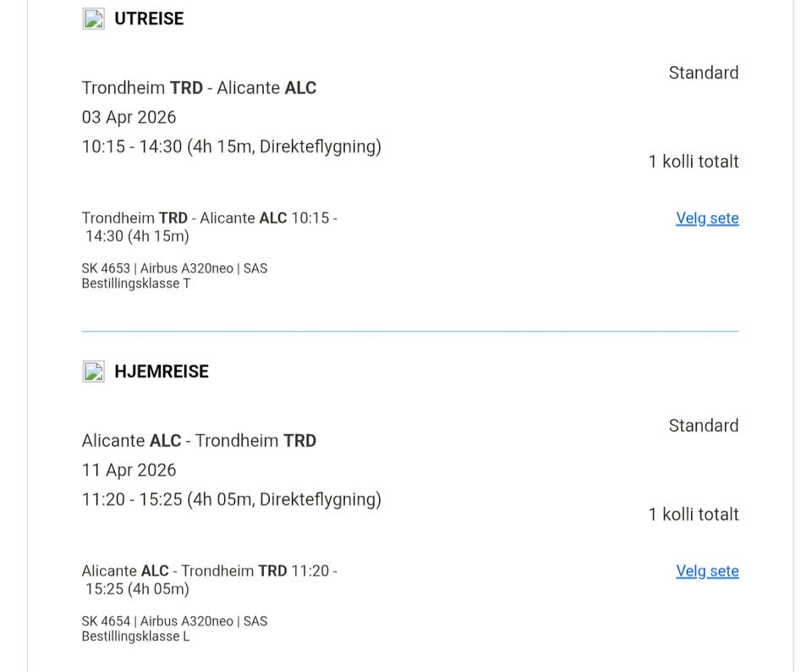Click the SK 4653 Airbus A320neo flight details

(x=174, y=268)
